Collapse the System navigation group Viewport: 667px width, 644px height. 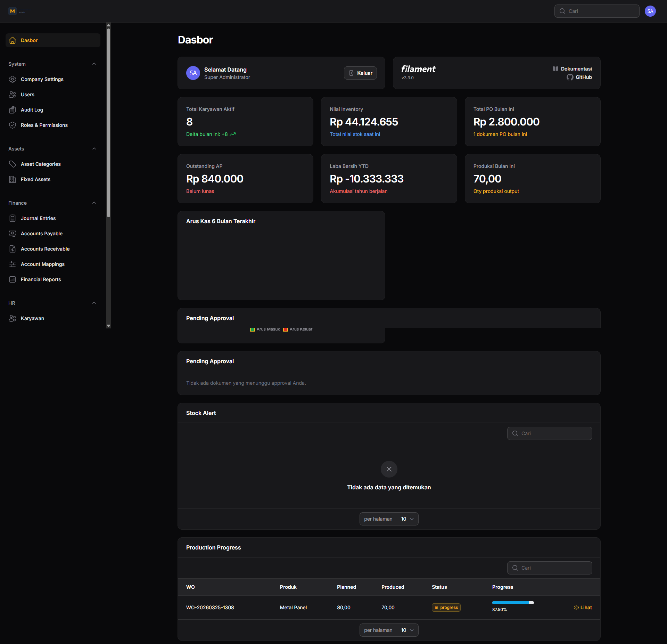[94, 64]
